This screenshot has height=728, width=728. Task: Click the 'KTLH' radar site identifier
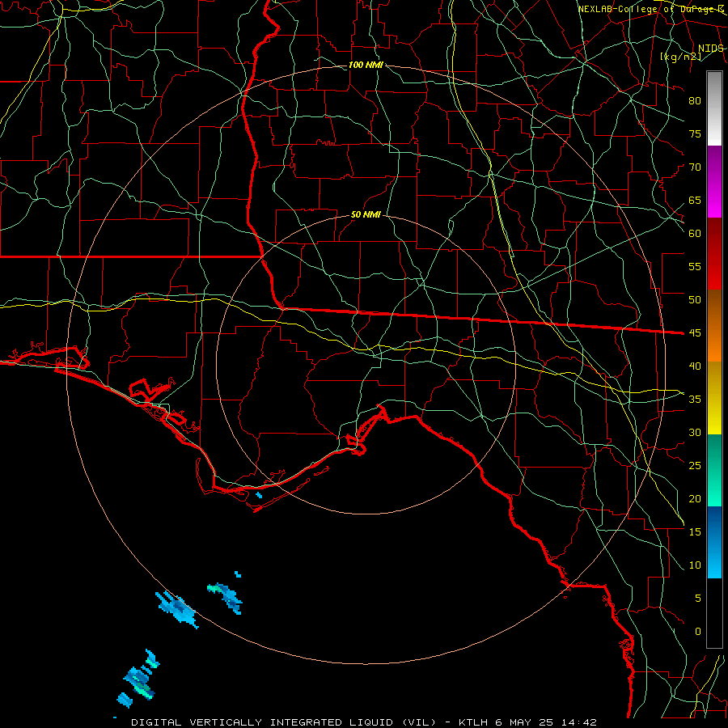pos(475,722)
